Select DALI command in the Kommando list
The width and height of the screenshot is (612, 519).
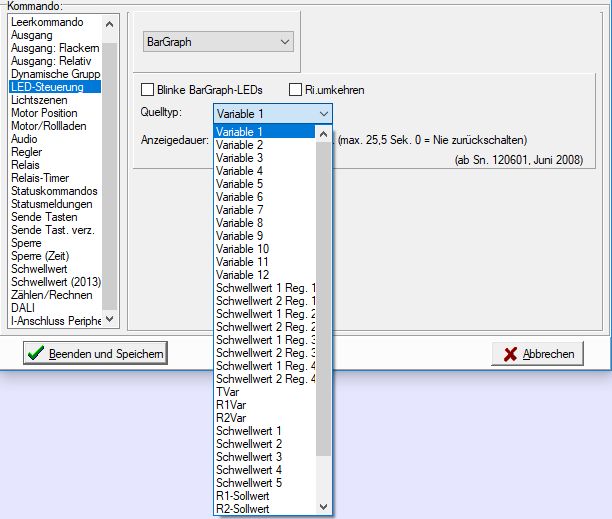click(x=24, y=308)
